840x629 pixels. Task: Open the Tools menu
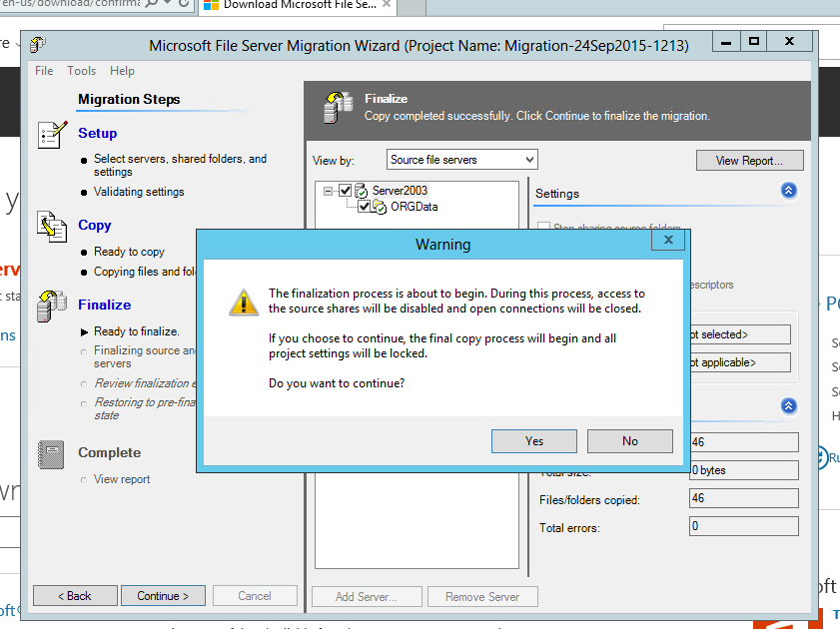82,71
